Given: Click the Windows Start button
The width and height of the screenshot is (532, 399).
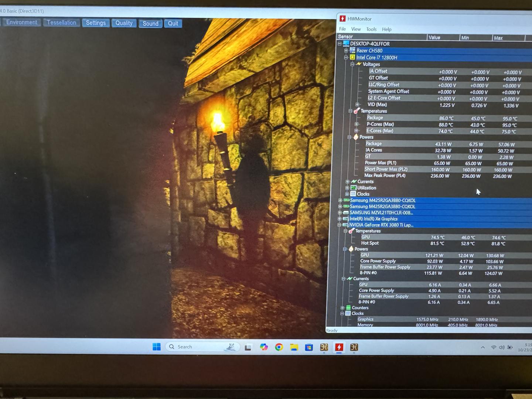Looking at the screenshot, I should click(157, 347).
